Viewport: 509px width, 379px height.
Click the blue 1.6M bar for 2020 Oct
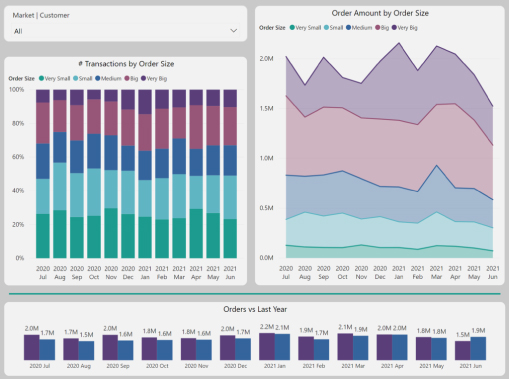click(x=165, y=350)
